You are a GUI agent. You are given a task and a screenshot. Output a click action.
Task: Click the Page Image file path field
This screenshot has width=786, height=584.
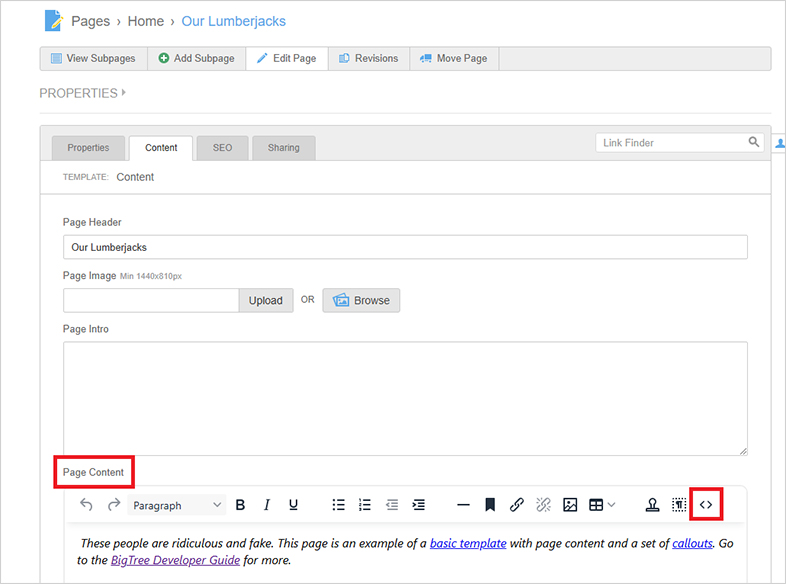click(x=151, y=300)
